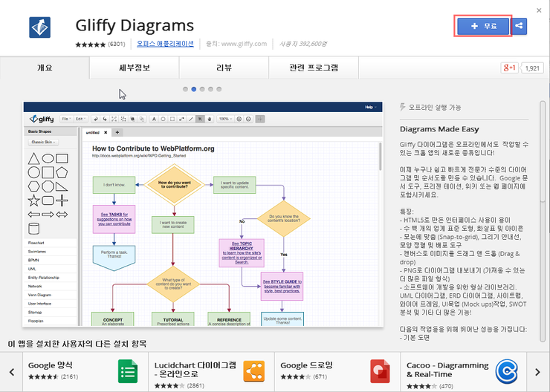Open the orange Lucidchart 다이어그램 app icon

(x=254, y=371)
